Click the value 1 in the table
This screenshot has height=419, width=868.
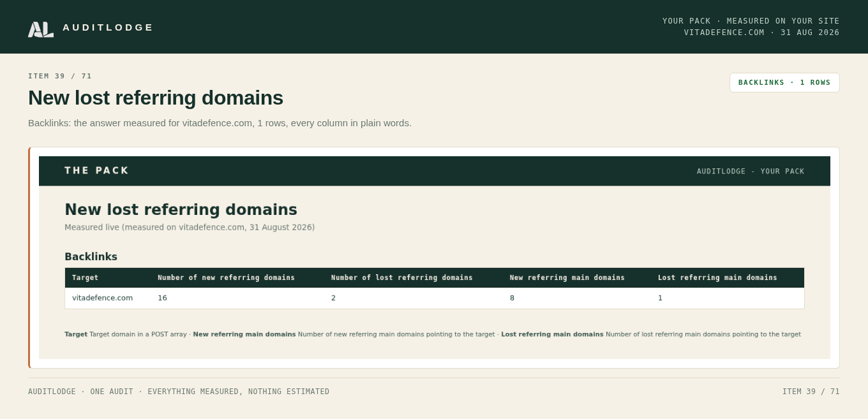click(x=660, y=298)
